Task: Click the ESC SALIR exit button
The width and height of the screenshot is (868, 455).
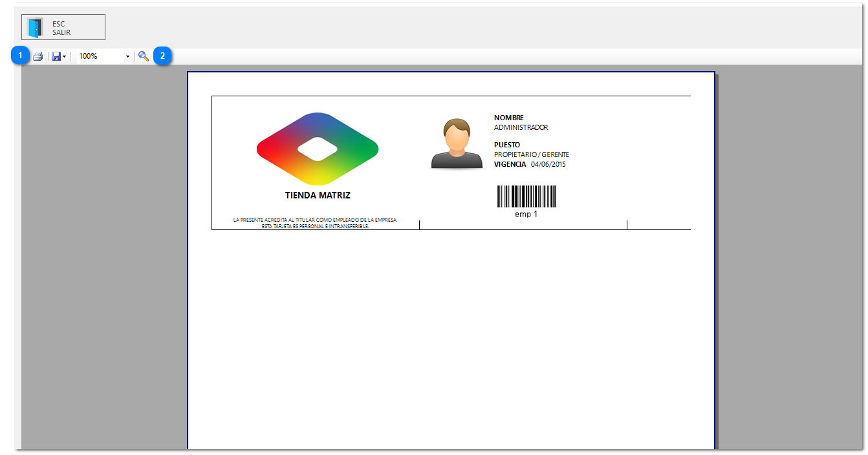Action: [63, 28]
